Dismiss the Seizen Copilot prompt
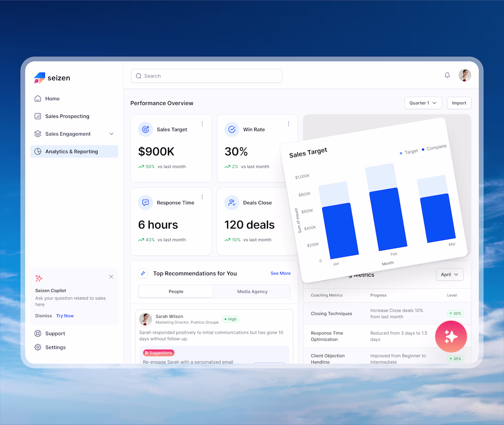Screen dimensions: 504x425 44,316
